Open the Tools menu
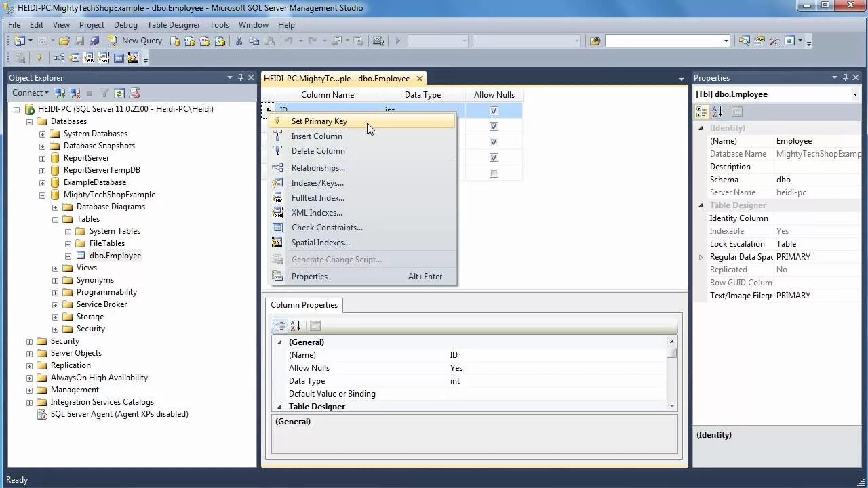 219,25
